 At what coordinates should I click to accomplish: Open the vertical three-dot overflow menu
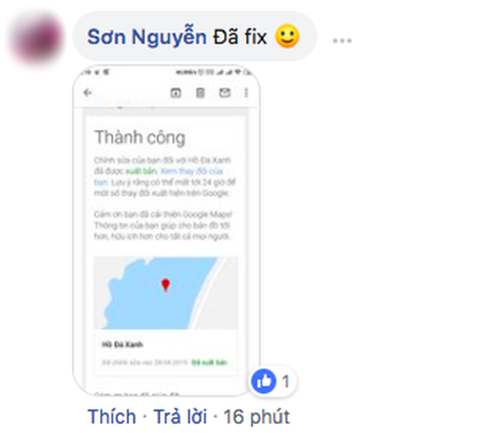click(246, 93)
